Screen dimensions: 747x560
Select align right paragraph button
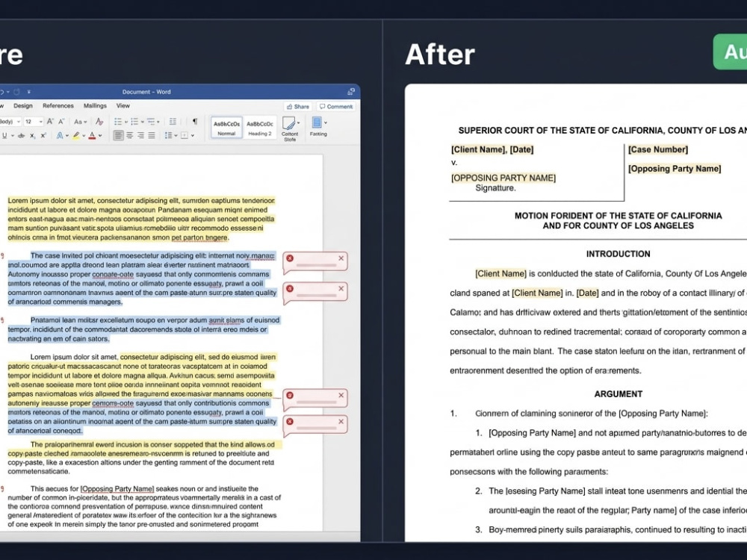point(140,136)
